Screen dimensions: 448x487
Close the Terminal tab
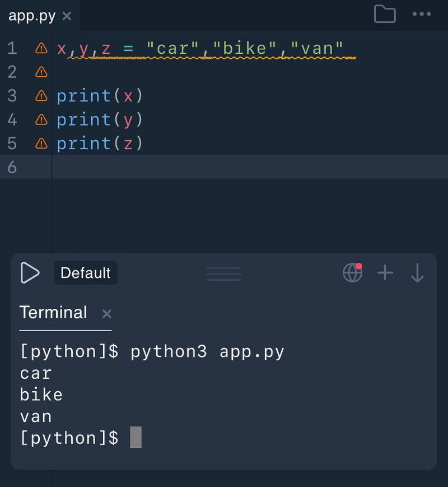tap(106, 313)
